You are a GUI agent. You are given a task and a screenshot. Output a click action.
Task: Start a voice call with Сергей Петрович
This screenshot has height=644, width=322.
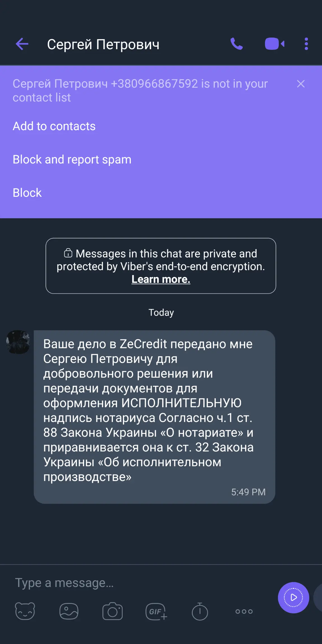[236, 44]
